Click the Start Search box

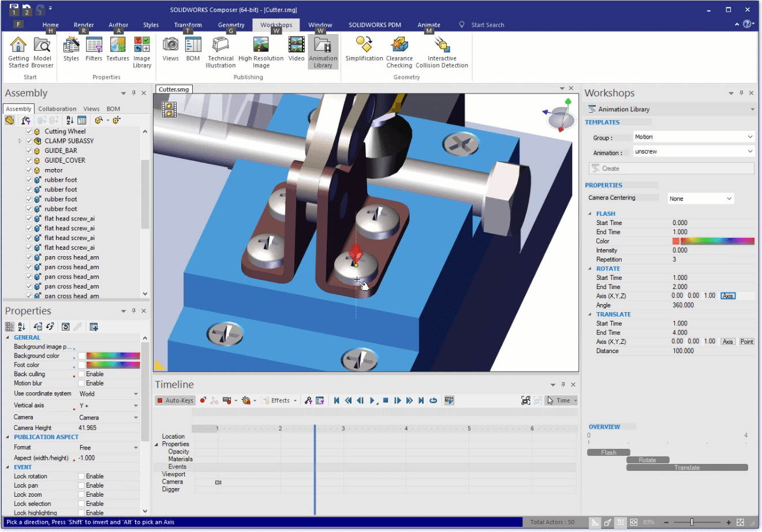488,25
